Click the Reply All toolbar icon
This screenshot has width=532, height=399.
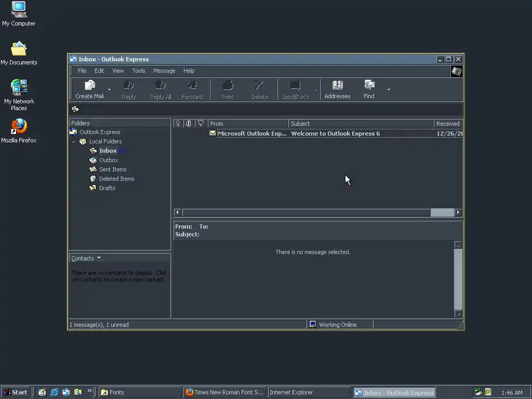coord(160,85)
